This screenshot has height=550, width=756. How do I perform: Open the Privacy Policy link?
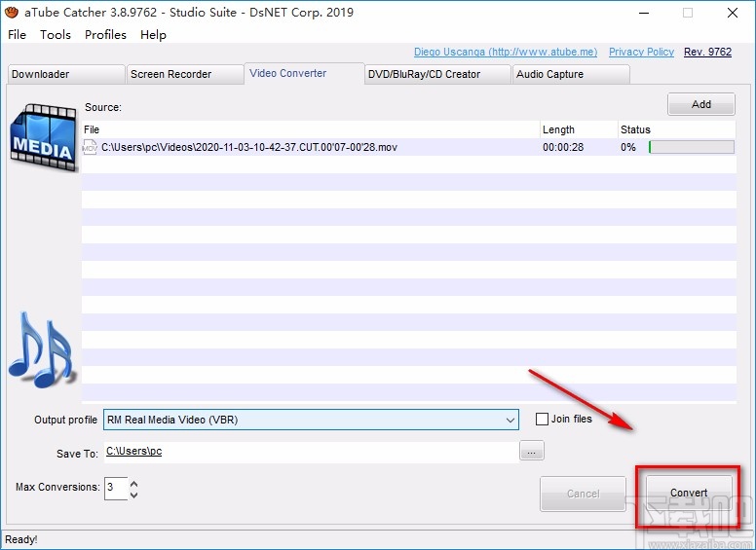pyautogui.click(x=641, y=53)
